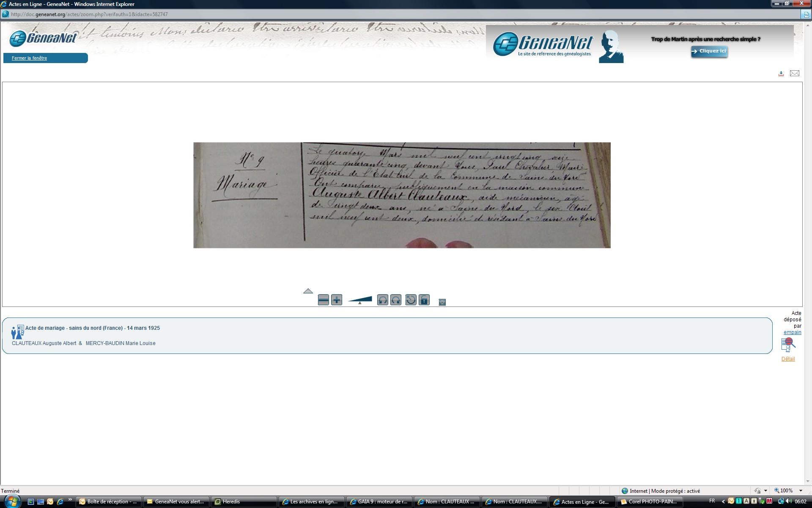Switch to the Heredis taskbar window
The height and width of the screenshot is (508, 812).
pyautogui.click(x=244, y=502)
